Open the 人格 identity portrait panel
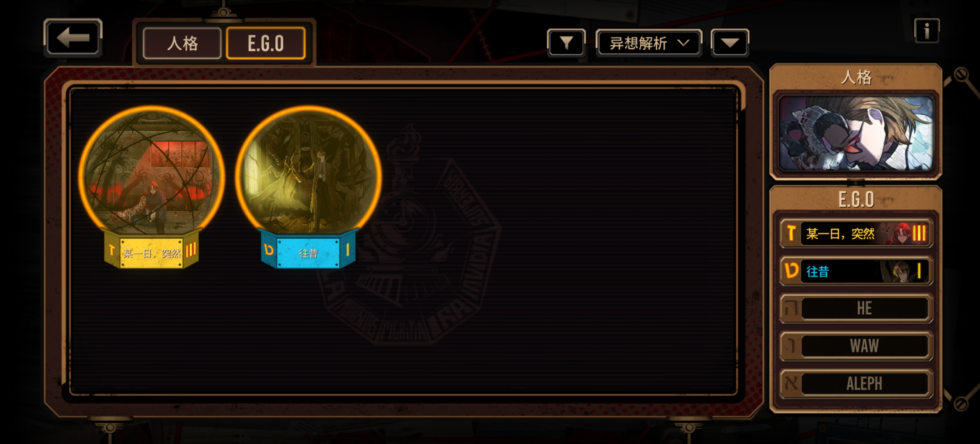 [x=855, y=132]
